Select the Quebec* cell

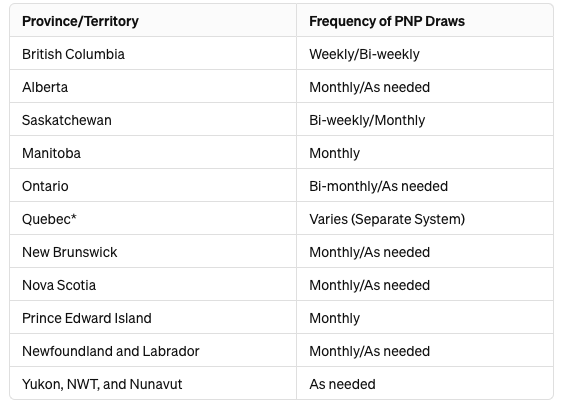(49, 219)
